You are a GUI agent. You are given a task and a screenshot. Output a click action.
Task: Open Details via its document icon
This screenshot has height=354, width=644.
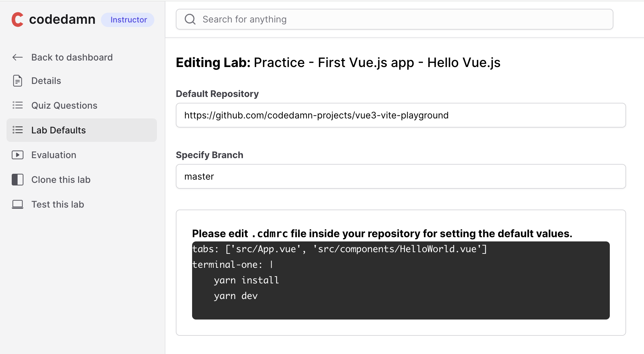click(x=18, y=81)
